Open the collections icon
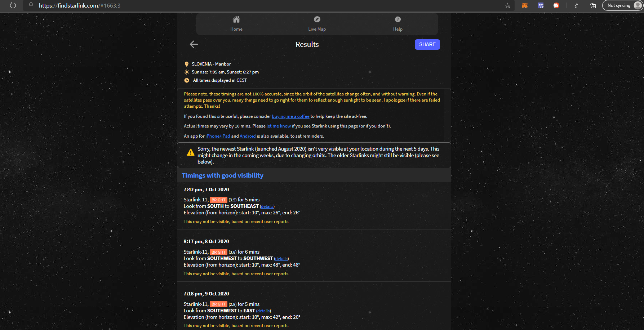 click(x=593, y=5)
